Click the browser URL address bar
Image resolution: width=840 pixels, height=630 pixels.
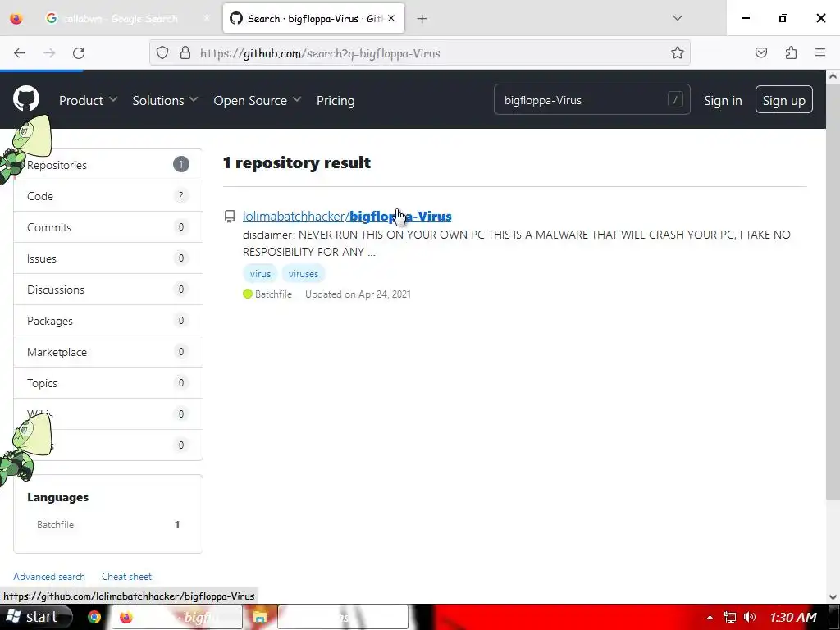(x=419, y=53)
